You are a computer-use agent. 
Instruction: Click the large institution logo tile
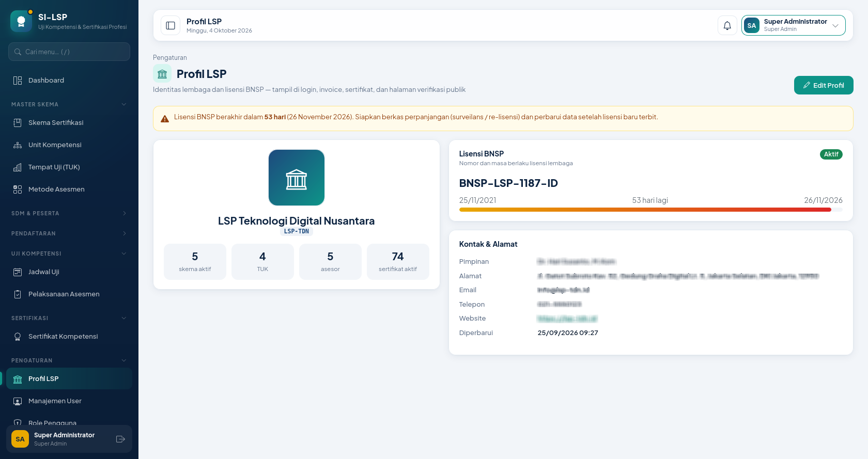tap(297, 178)
